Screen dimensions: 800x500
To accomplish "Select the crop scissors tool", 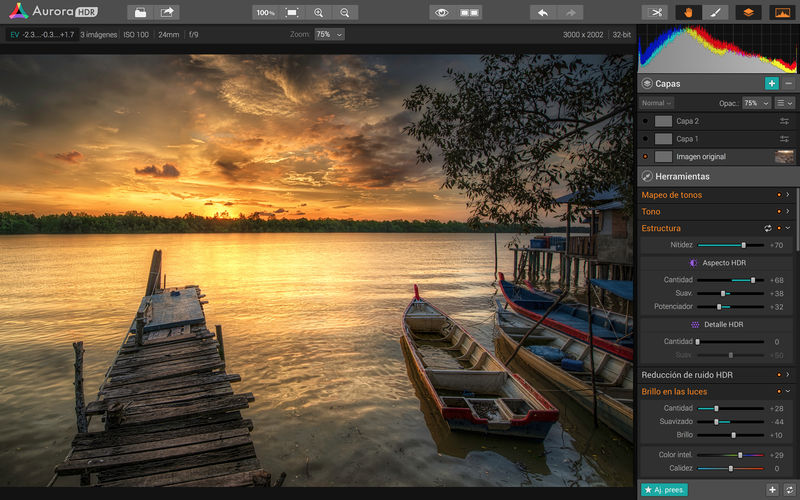I will [655, 12].
